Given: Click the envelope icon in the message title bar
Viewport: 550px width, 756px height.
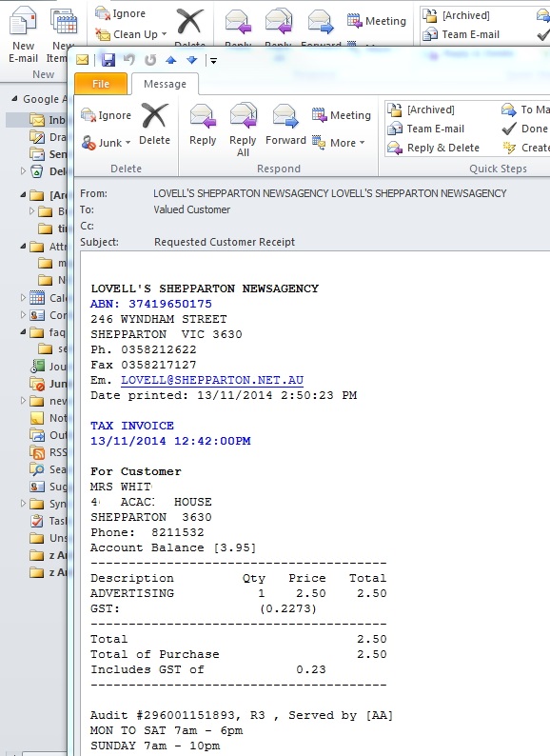Looking at the screenshot, I should tap(83, 60).
